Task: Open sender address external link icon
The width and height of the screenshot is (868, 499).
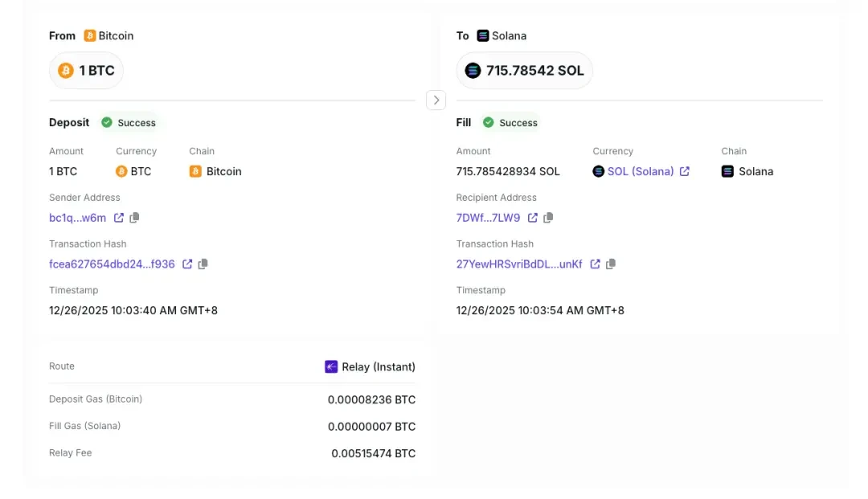Action: coord(118,218)
